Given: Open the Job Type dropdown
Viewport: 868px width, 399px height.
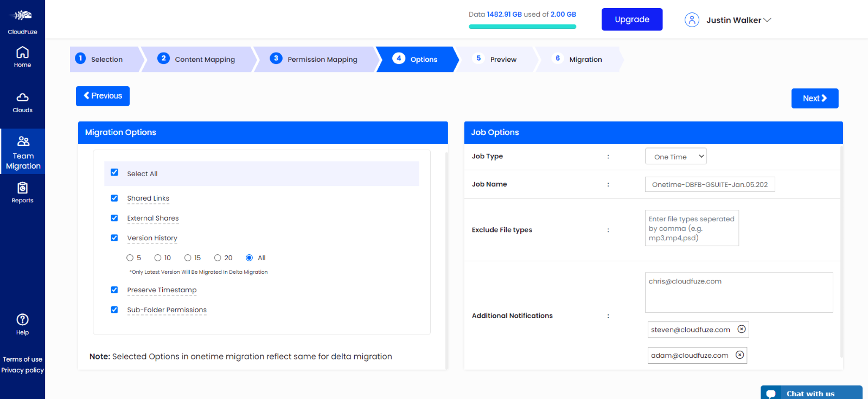Looking at the screenshot, I should (676, 156).
